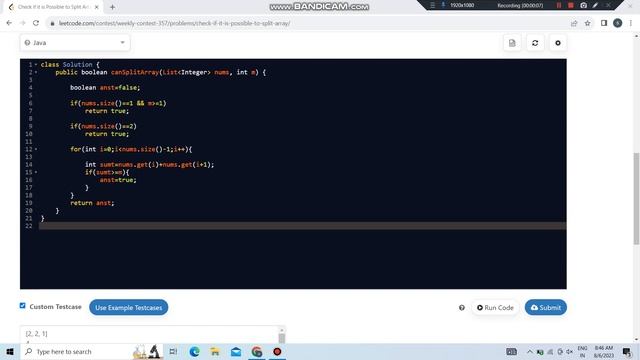Open the Bandicam overlay menu icon
Viewport: 640px width, 360px height.
pos(432,5)
